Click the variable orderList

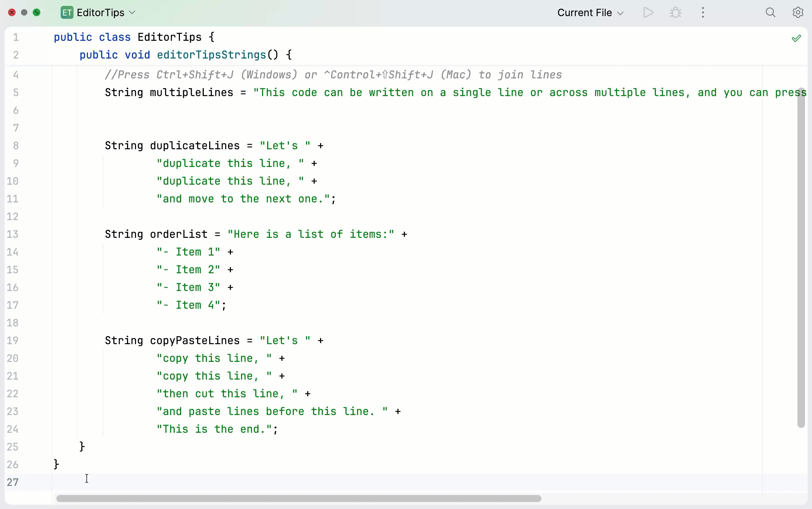pyautogui.click(x=179, y=234)
